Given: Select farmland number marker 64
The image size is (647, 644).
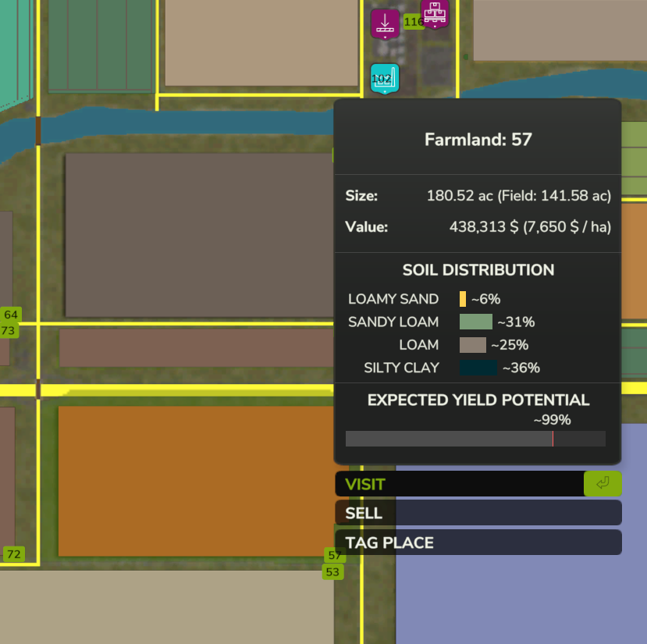Looking at the screenshot, I should tap(11, 315).
